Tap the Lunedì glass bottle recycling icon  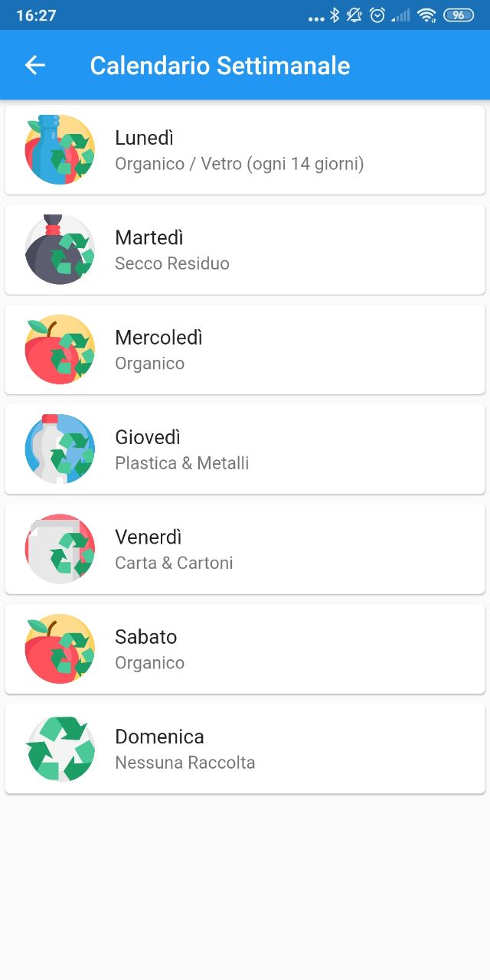(60, 149)
